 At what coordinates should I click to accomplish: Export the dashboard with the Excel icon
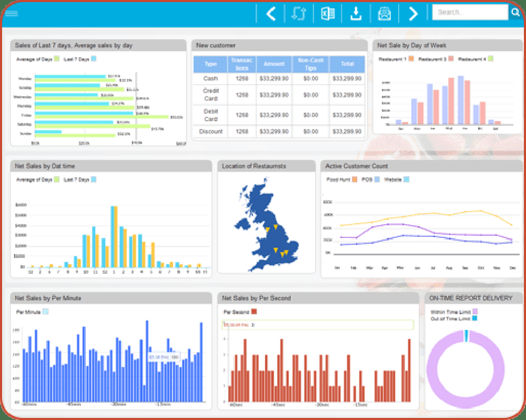pos(327,14)
